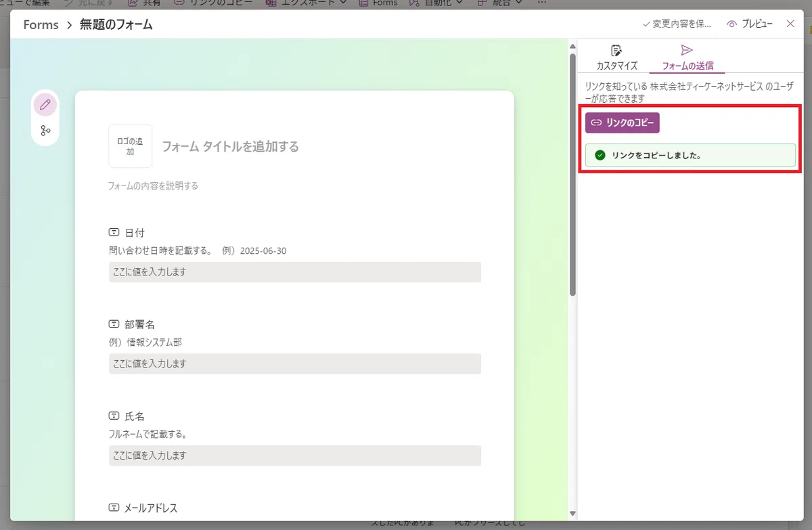Click the Customize tab icon
Image resolution: width=812 pixels, height=530 pixels.
(x=616, y=50)
